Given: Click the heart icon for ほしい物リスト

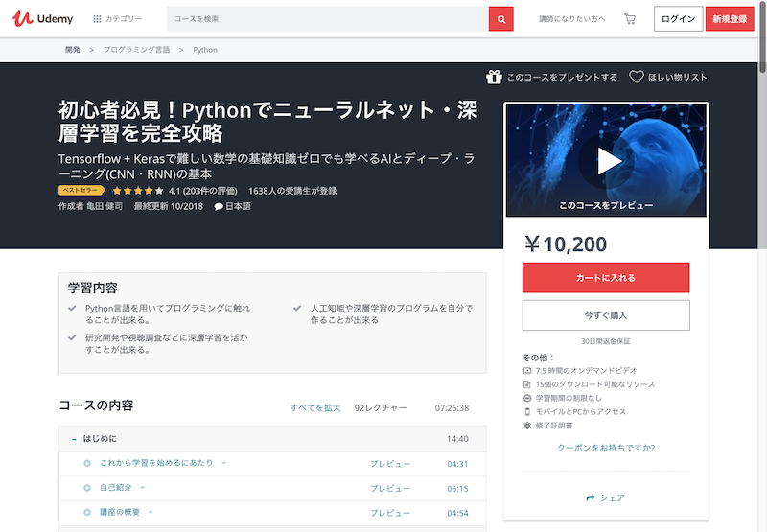Looking at the screenshot, I should (636, 77).
